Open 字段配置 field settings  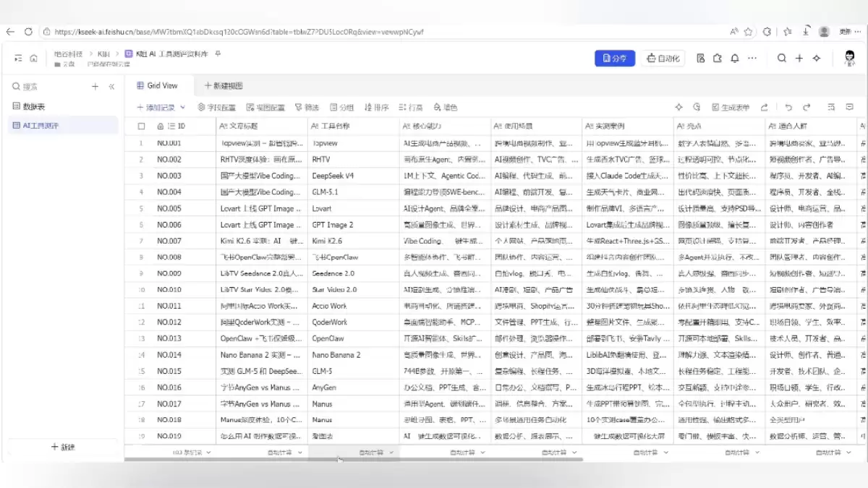[x=217, y=107]
